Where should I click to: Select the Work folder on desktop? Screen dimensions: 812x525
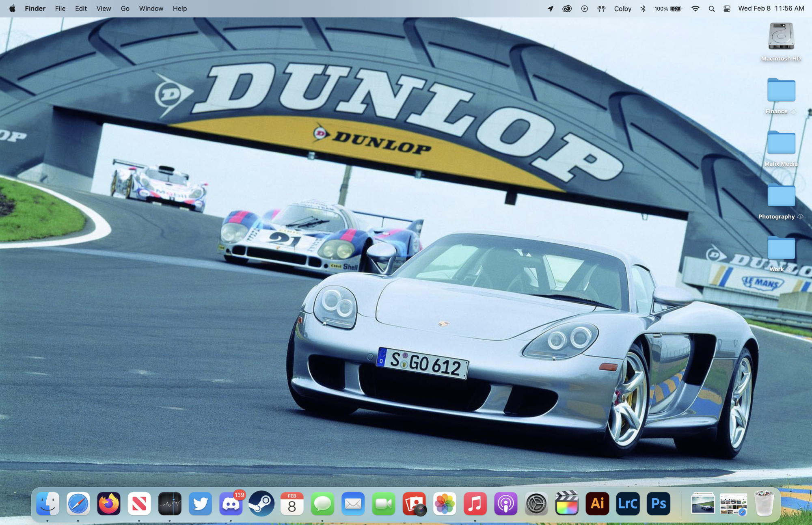(781, 248)
